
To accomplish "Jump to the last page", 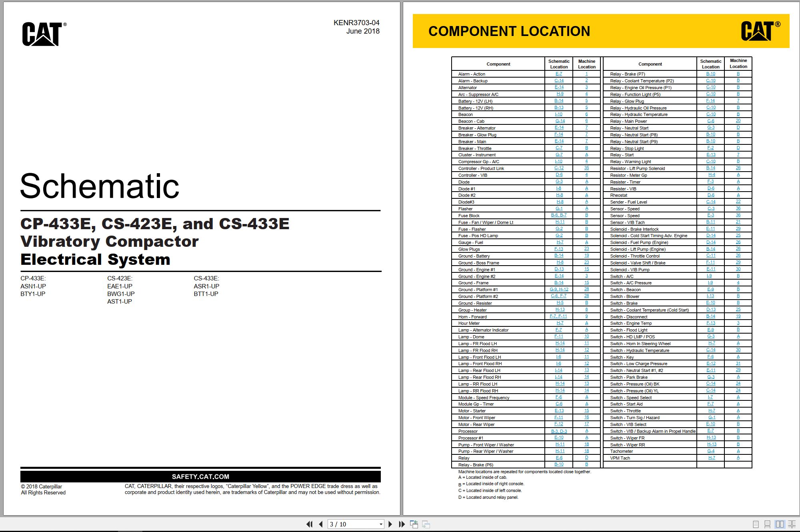I will (x=402, y=524).
